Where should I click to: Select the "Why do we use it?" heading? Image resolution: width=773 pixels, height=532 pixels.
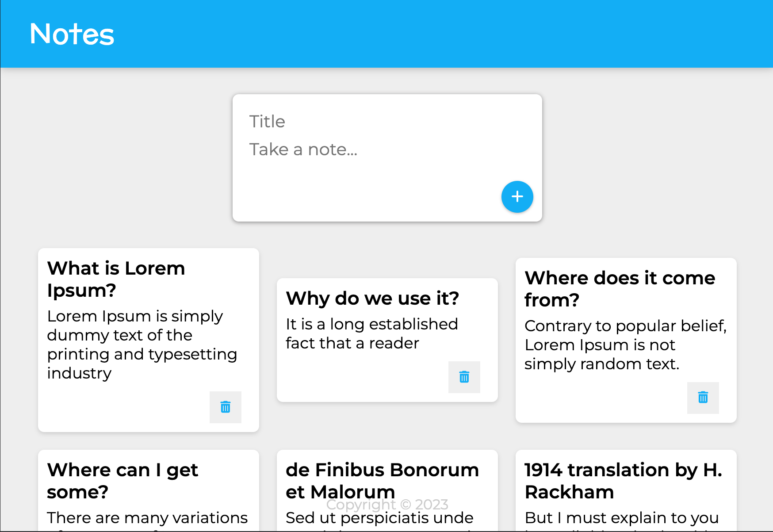pyautogui.click(x=372, y=299)
